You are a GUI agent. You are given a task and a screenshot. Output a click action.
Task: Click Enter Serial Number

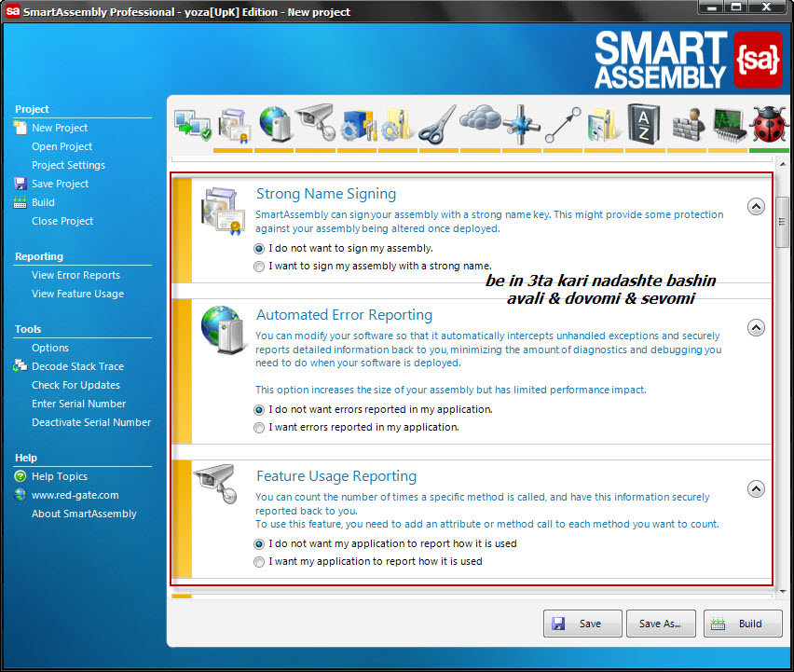click(x=78, y=404)
